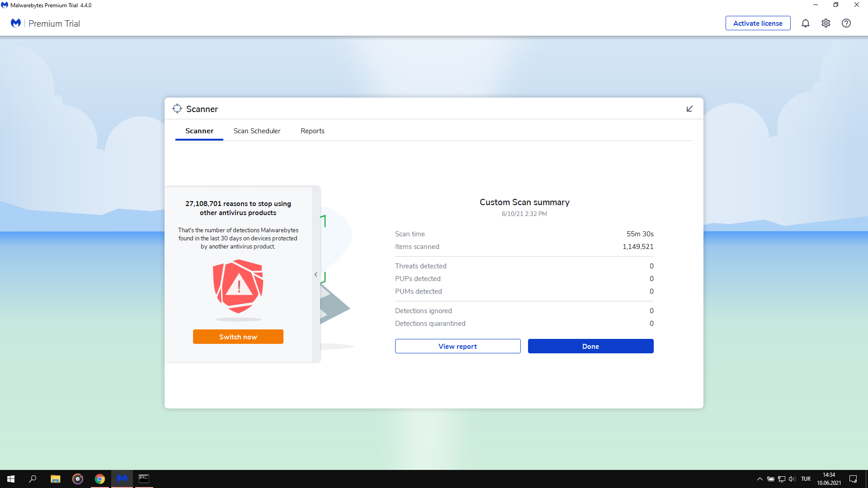
Task: Switch to Scan Scheduler tab
Action: click(257, 131)
